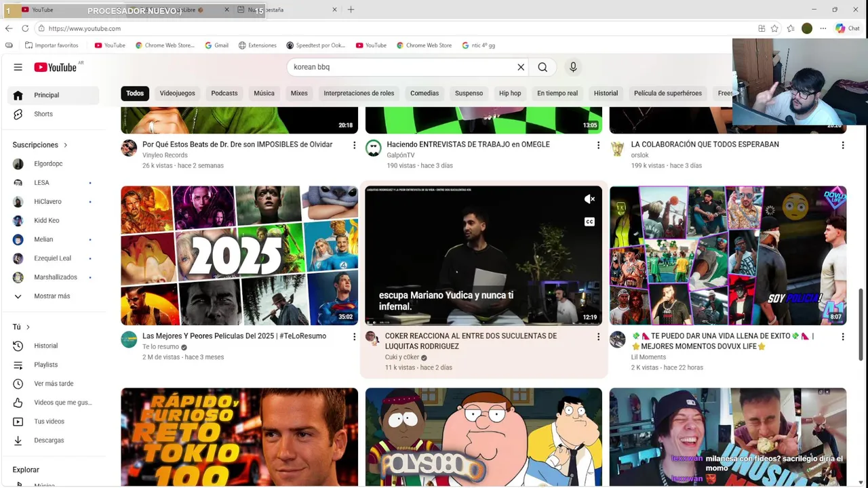Open Gmail bookmark in bookmarks bar
The image size is (868, 488).
[216, 45]
